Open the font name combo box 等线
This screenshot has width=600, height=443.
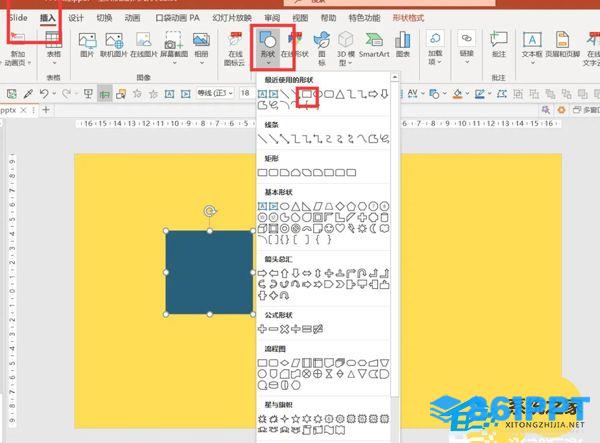click(215, 93)
